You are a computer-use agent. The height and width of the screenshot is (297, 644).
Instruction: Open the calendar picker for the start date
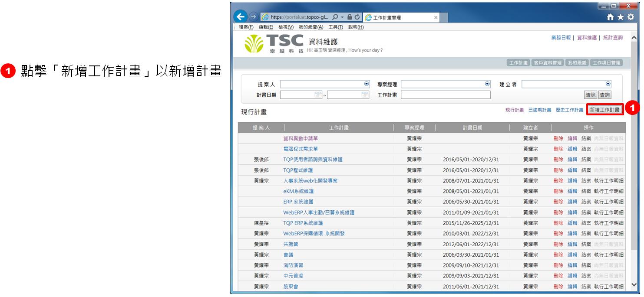[318, 95]
